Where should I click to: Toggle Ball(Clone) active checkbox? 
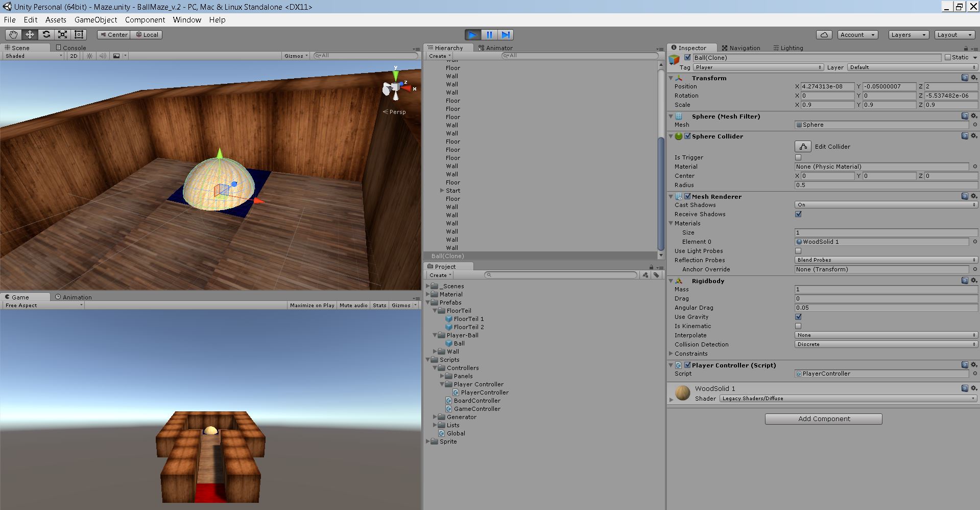[687, 58]
